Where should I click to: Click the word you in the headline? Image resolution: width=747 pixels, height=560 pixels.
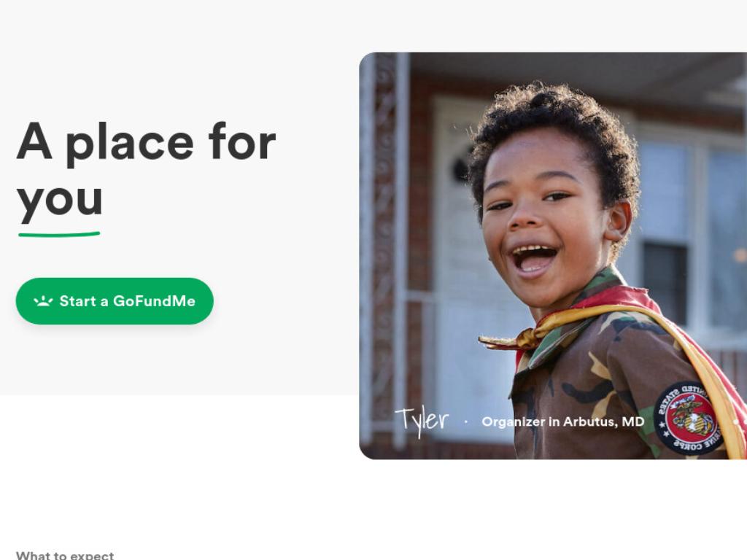[x=60, y=200]
